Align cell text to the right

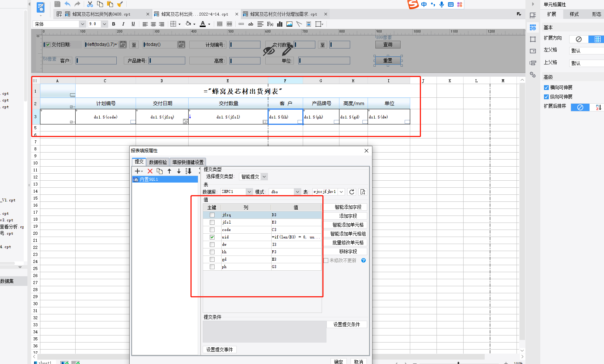(x=162, y=24)
